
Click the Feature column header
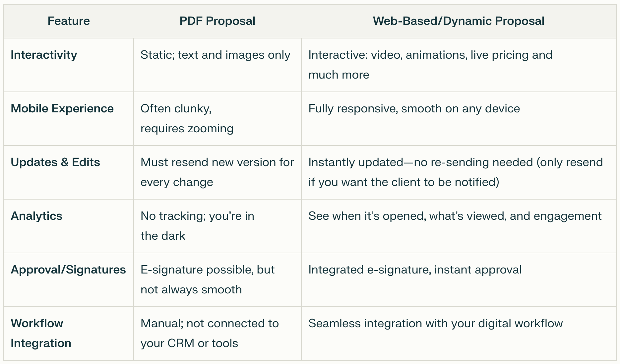tap(69, 21)
